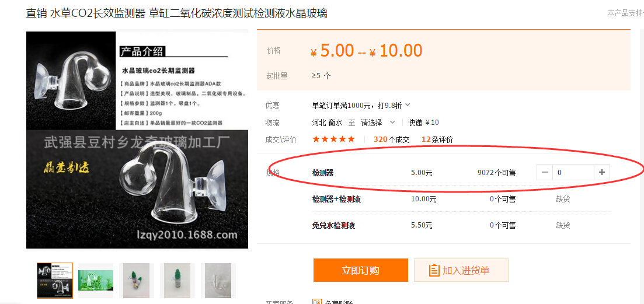This screenshot has height=304, width=644.
Task: Select the fifth clear glass thumbnail
Action: [x=218, y=281]
